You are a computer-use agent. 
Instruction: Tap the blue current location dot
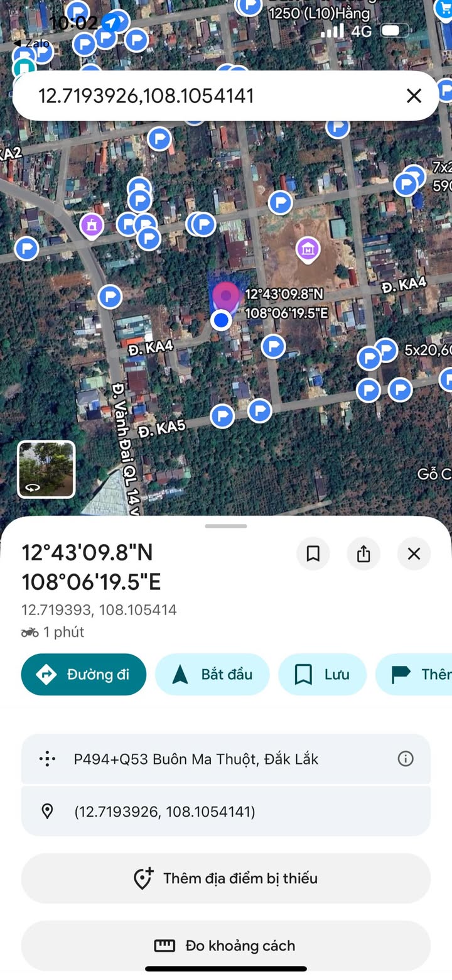click(x=221, y=320)
